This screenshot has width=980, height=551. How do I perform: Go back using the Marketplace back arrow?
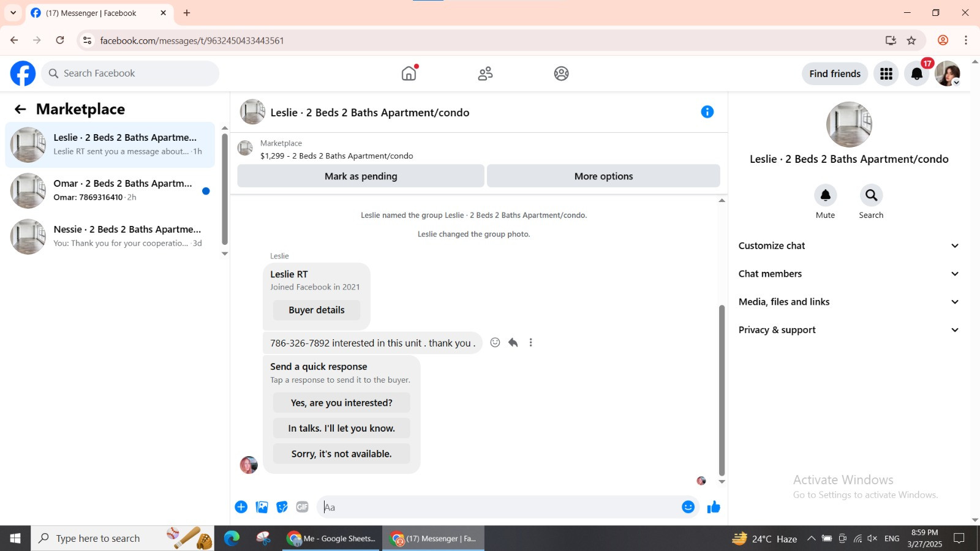pos(20,109)
